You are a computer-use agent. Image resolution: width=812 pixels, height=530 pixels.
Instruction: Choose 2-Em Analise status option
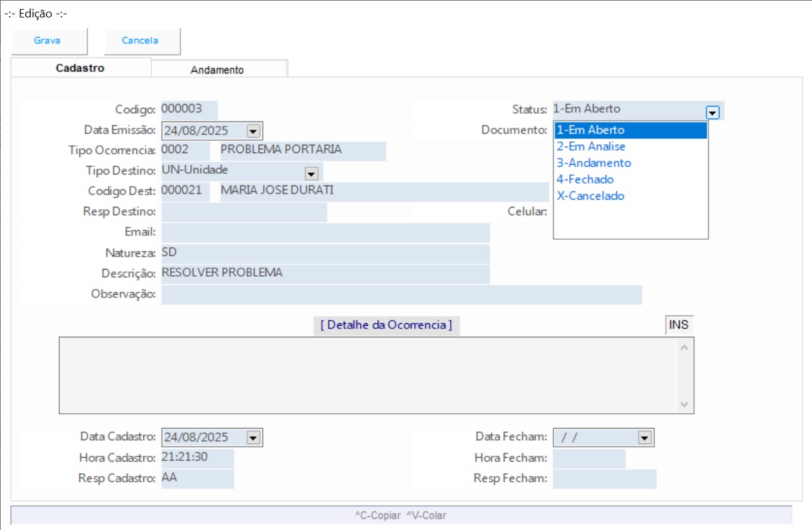[x=591, y=147]
